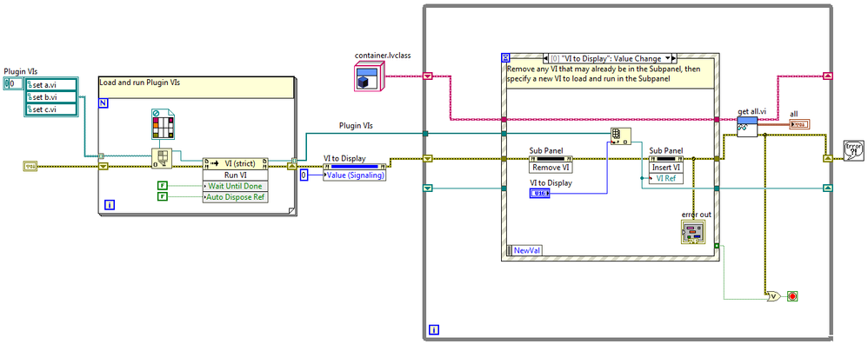
Task: Select the VI (strict) class header of invoke node
Action: (236, 163)
